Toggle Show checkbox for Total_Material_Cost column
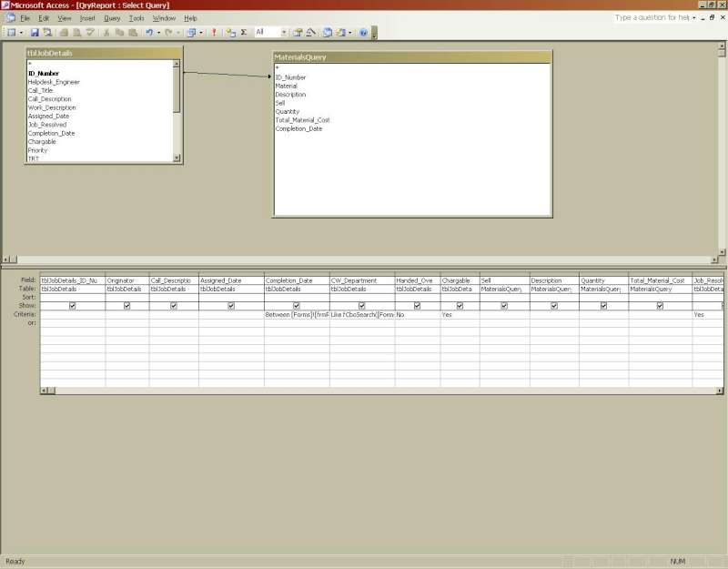The width and height of the screenshot is (728, 569). pos(660,306)
